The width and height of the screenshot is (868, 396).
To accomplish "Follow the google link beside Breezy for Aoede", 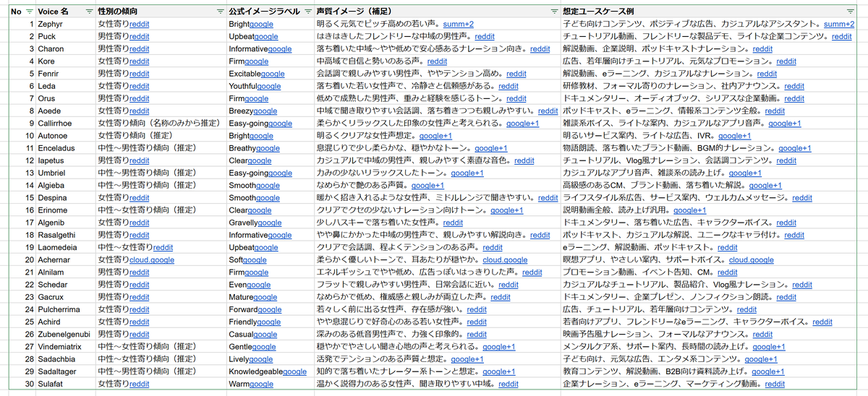I will (265, 111).
